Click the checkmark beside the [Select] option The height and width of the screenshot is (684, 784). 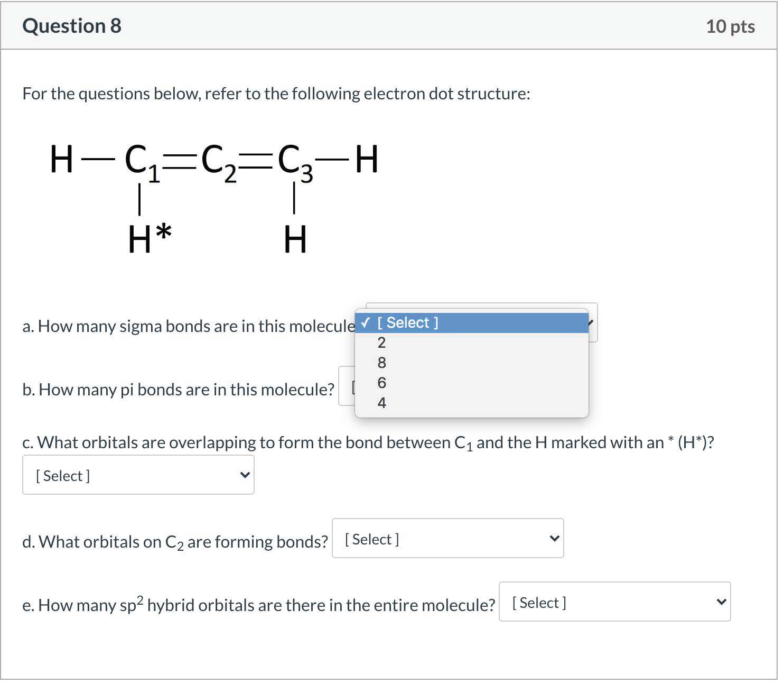click(365, 322)
